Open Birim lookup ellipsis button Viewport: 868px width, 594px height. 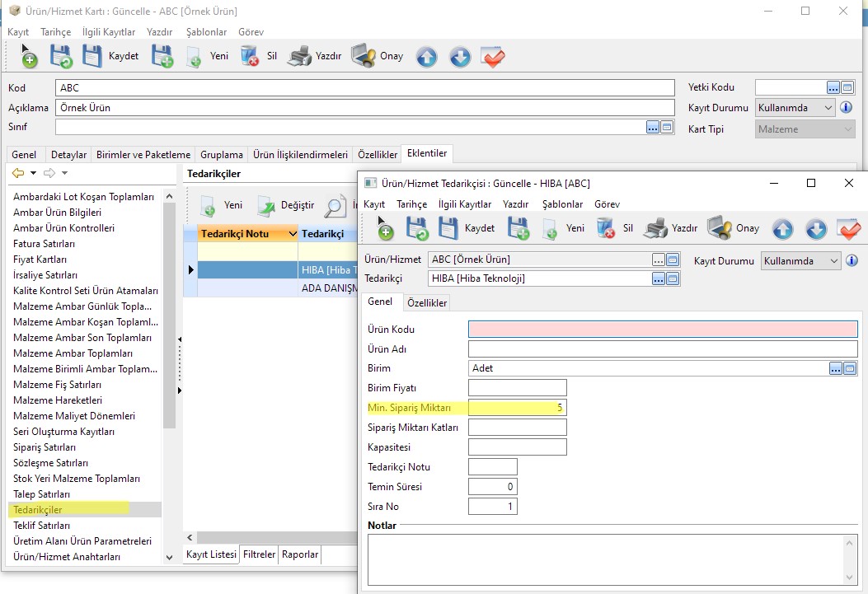click(x=836, y=368)
